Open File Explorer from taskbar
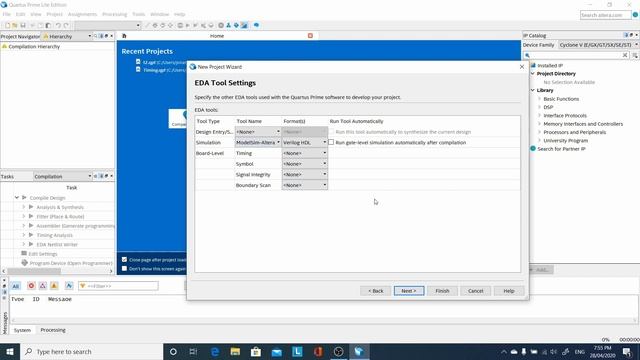Image resolution: width=640 pixels, height=360 pixels. tap(235, 351)
